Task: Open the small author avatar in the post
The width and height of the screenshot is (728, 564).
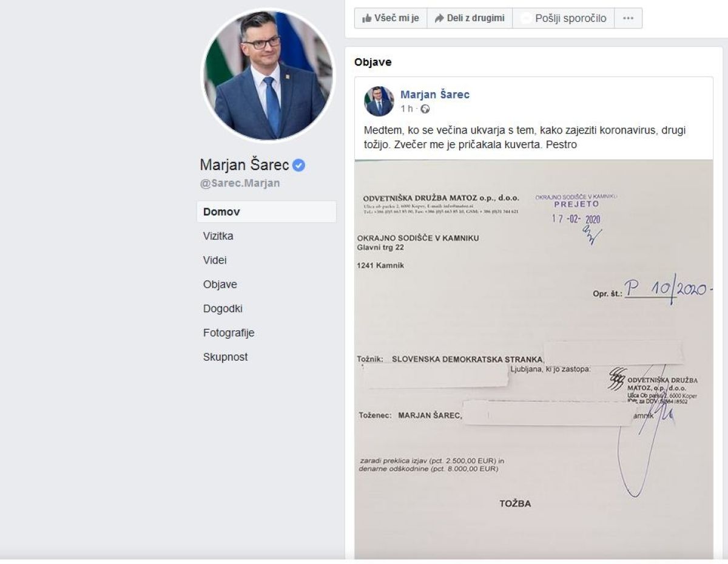Action: 379,101
